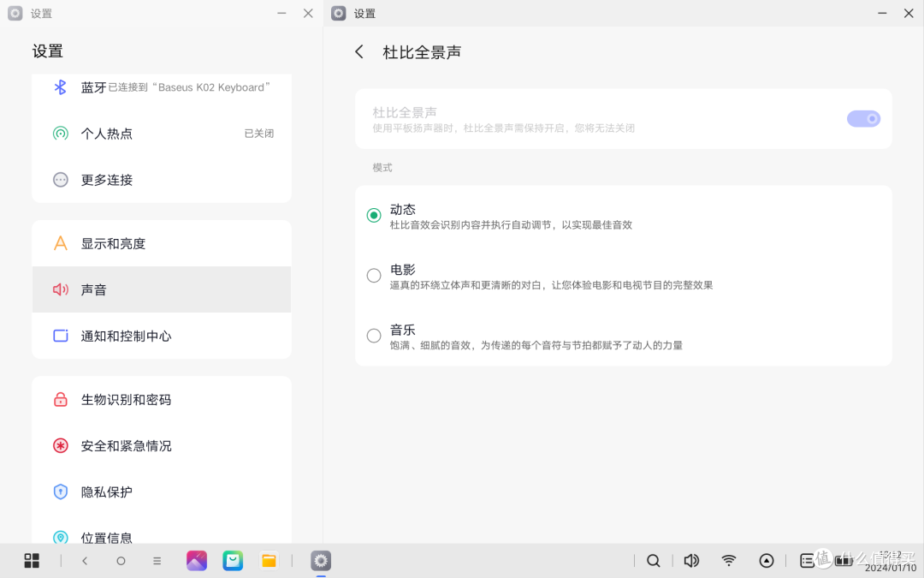Toggle the 杜比全景声 switch
Viewport: 924px width, 578px height.
(x=863, y=118)
